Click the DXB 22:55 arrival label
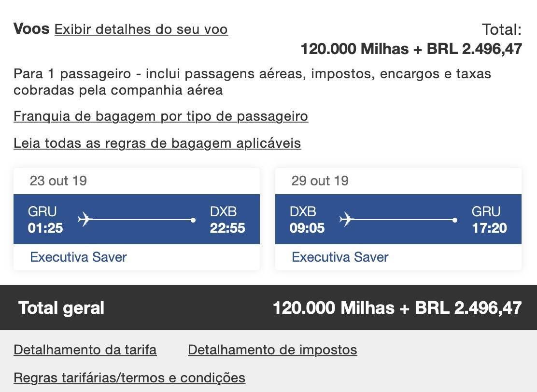Image resolution: width=537 pixels, height=392 pixels. click(227, 220)
